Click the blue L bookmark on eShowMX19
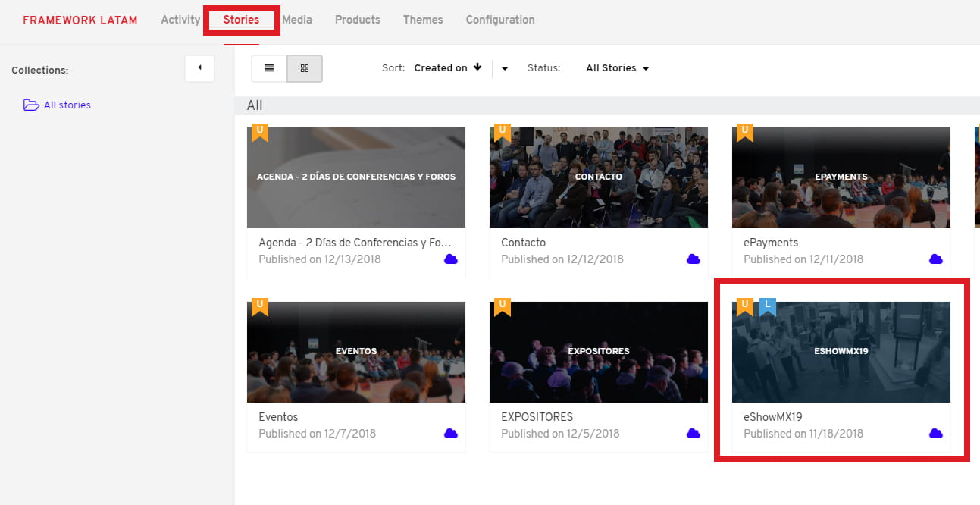980x505 pixels. pos(768,307)
